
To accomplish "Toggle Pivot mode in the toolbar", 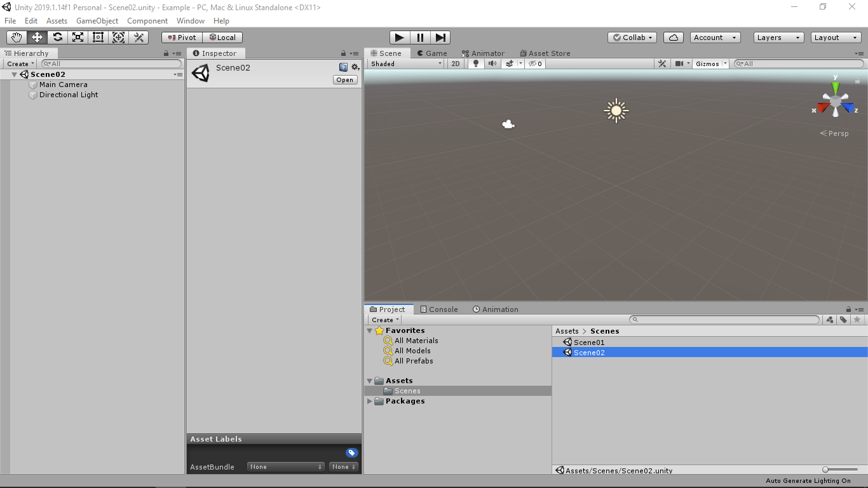I will coord(180,37).
